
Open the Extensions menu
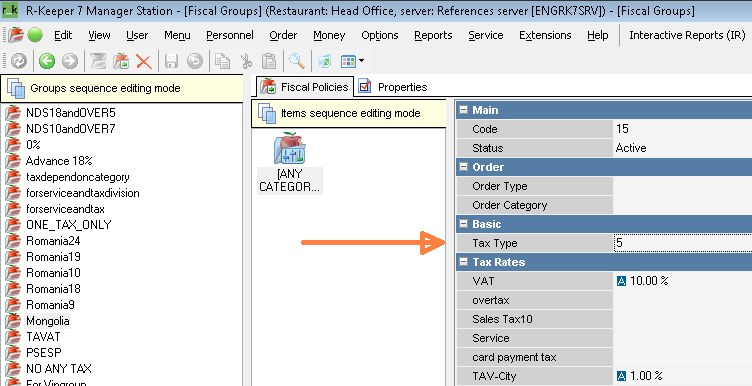[x=545, y=35]
